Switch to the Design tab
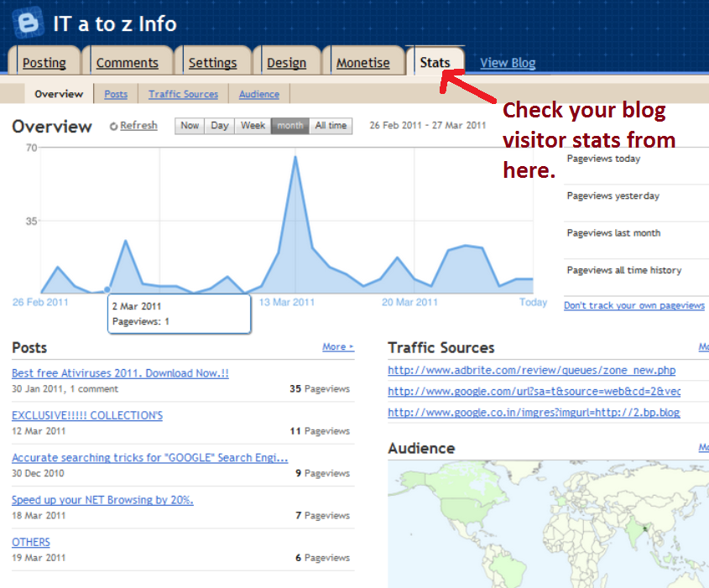The height and width of the screenshot is (588, 709). [287, 62]
